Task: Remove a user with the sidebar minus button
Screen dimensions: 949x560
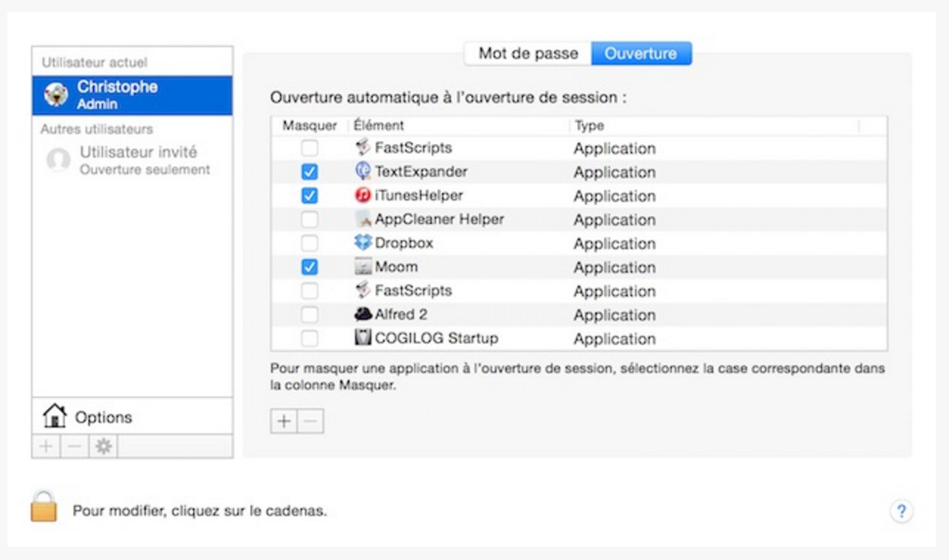Action: click(74, 446)
